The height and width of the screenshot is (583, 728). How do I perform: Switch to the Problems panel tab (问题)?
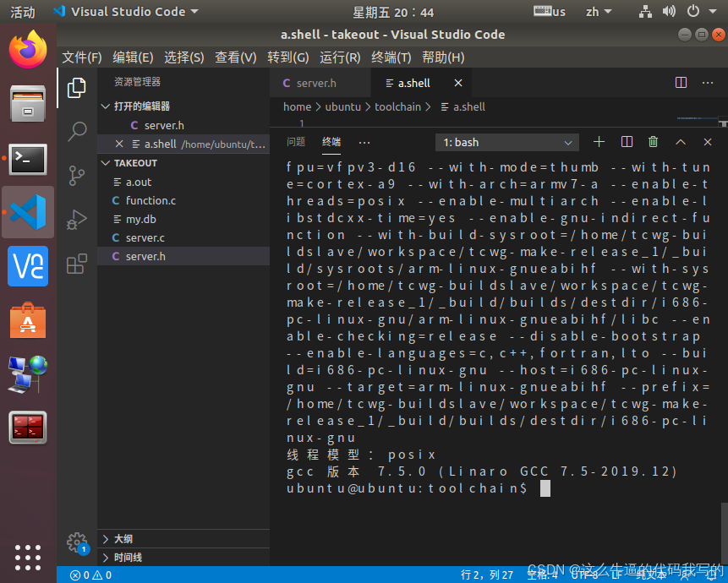296,142
